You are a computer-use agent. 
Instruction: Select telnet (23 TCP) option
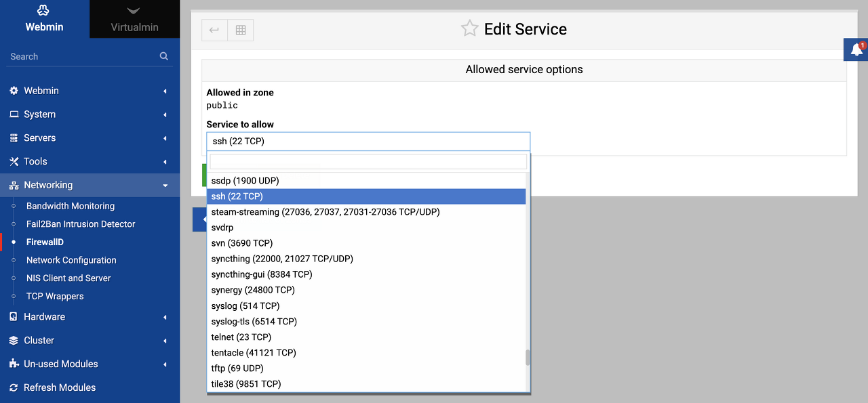coord(366,337)
